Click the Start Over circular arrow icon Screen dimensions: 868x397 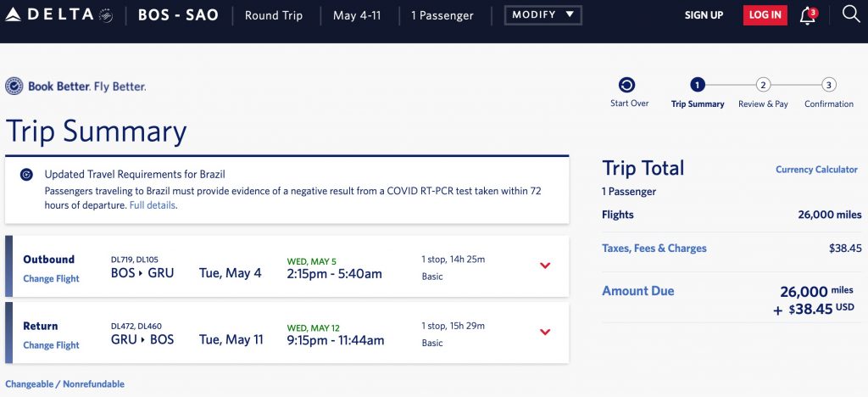[x=626, y=85]
